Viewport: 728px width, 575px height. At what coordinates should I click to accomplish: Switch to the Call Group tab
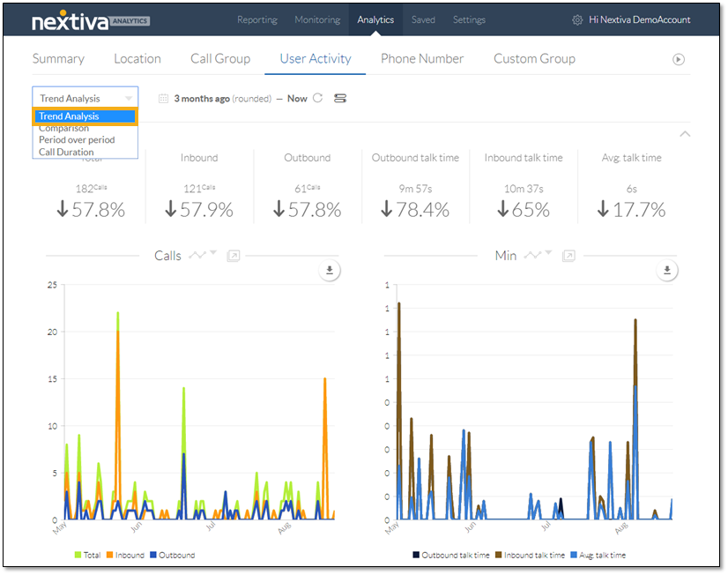[220, 59]
